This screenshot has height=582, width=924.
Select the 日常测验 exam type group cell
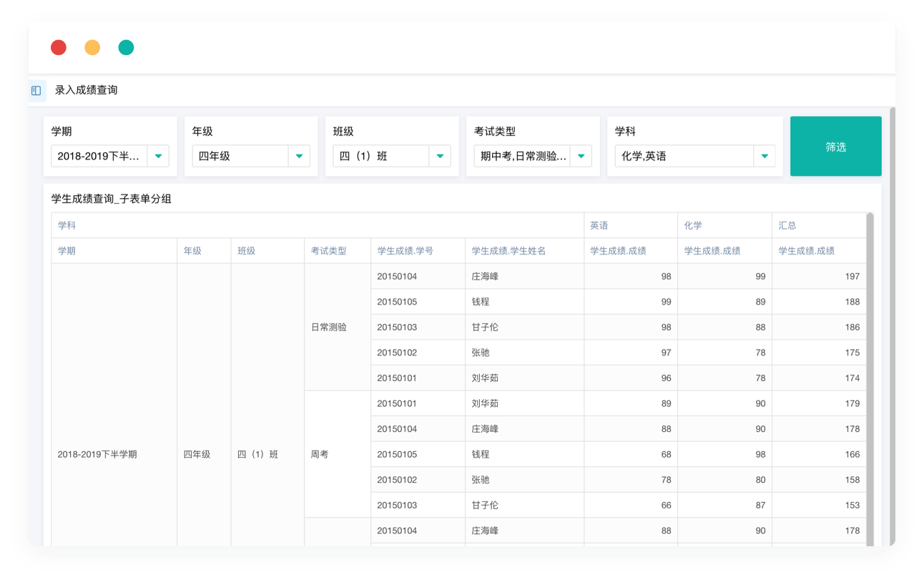329,327
